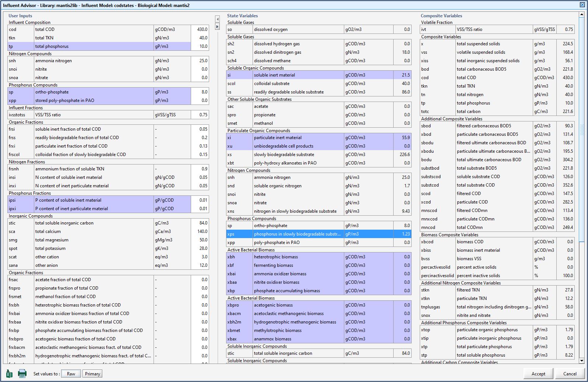The width and height of the screenshot is (588, 382).
Task: Click the printer icon
Action: 22,374
